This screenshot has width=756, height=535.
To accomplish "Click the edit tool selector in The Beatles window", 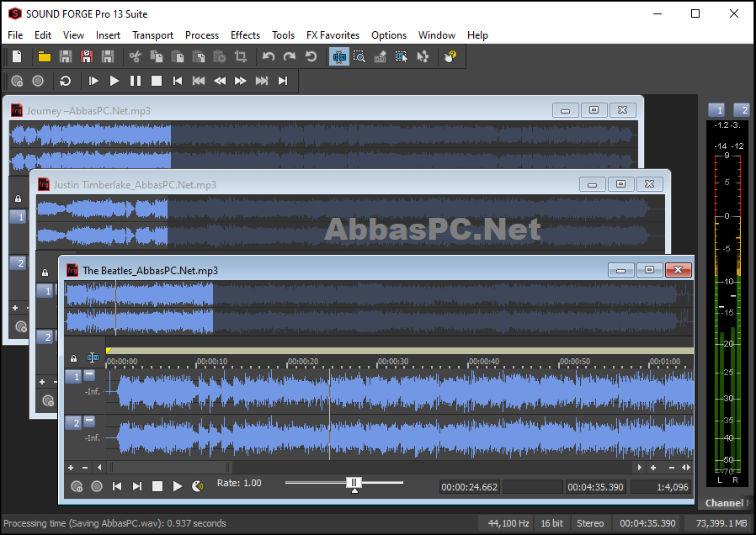I will [93, 358].
